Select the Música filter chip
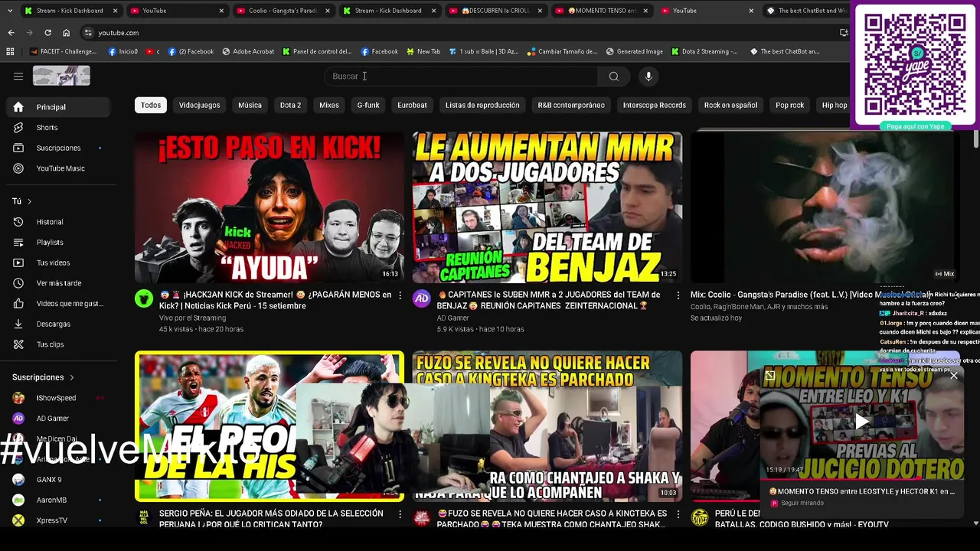This screenshot has width=980, height=551. (250, 105)
